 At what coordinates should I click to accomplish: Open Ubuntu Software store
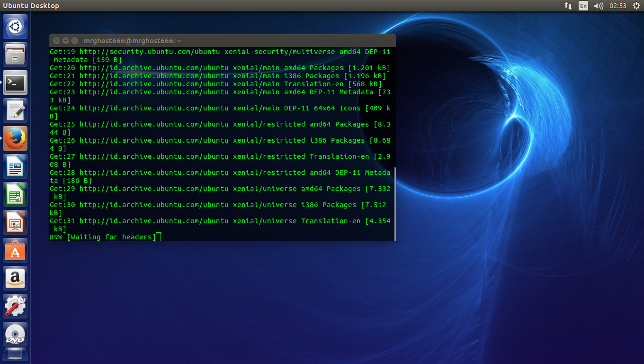15,250
